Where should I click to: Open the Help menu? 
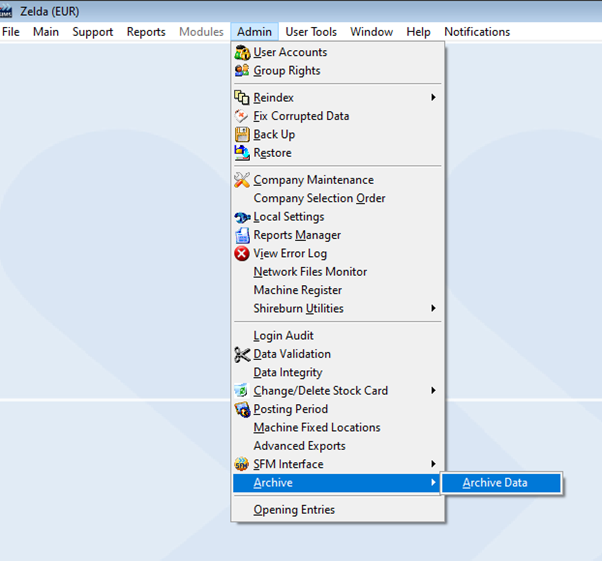[x=418, y=32]
